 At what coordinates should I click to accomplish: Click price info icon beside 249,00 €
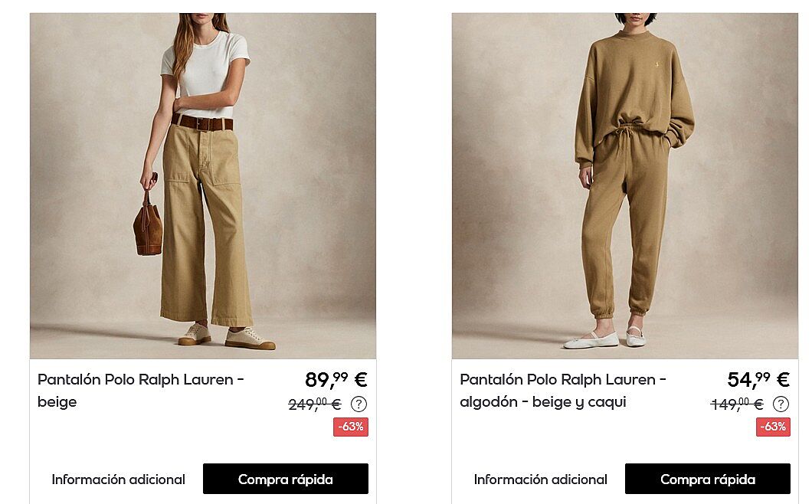[x=359, y=404]
